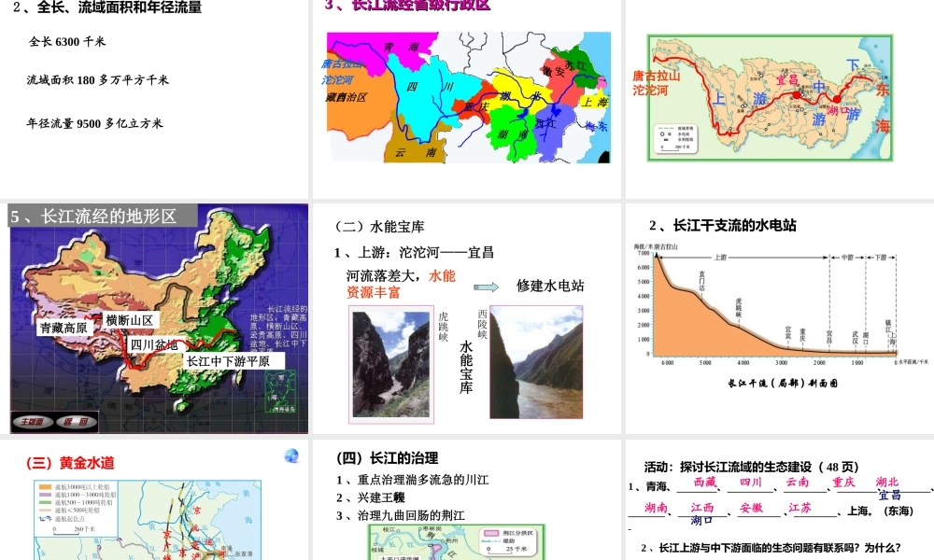Click the 四川 label on the cyan province
This screenshot has width=934, height=560.
(x=430, y=87)
